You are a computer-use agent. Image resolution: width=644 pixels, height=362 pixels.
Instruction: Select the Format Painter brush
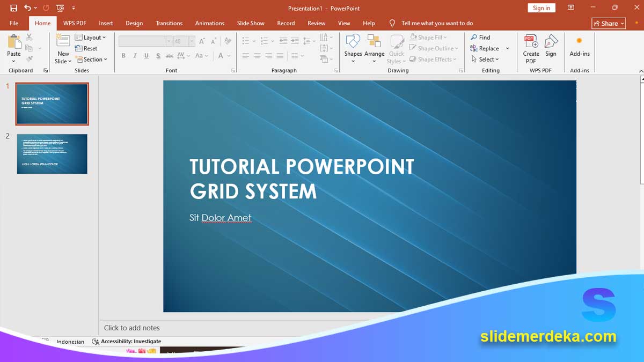(x=29, y=59)
